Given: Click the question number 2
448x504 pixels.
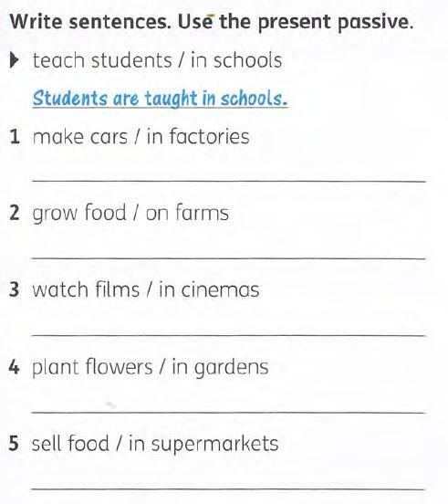Looking at the screenshot, I should point(15,213).
